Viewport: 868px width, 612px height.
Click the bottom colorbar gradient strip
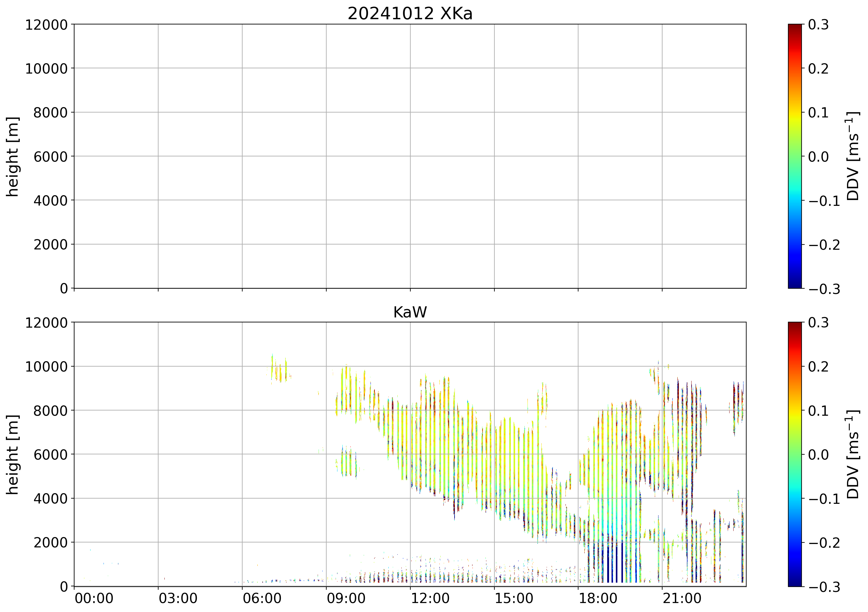point(795,454)
